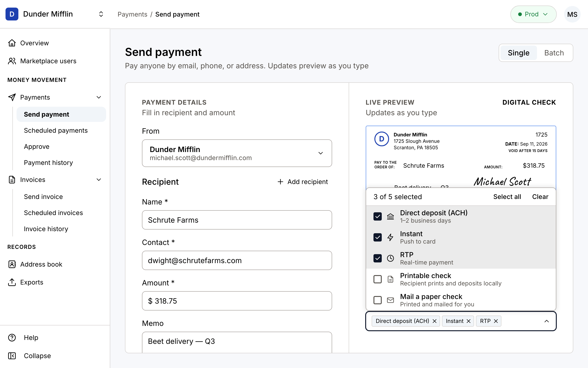588x368 pixels.
Task: Click the D logo on check preview
Action: 382,139
